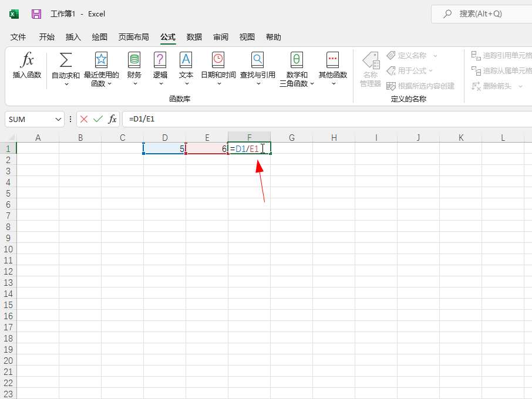Open the Name Manager (名称管理器) icon

coord(371,60)
